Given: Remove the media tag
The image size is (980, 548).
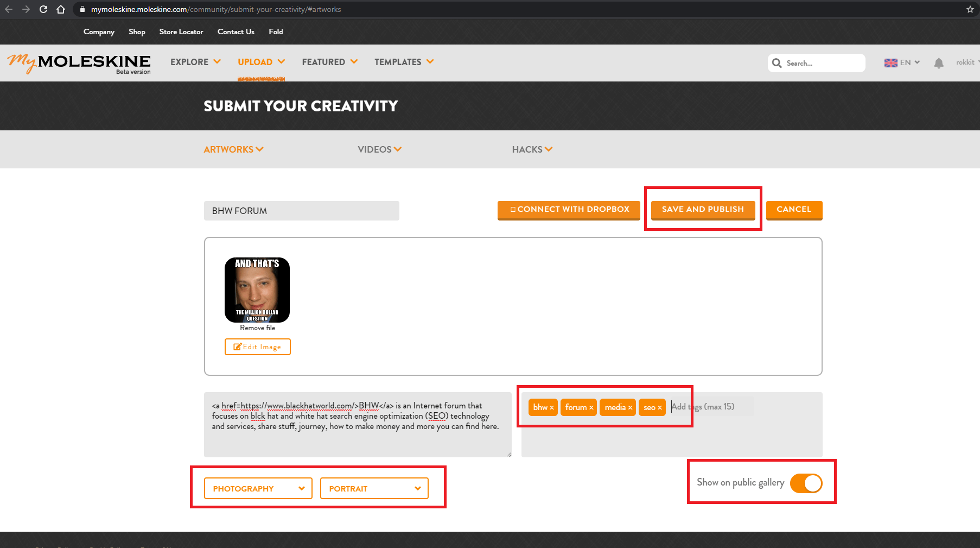Looking at the screenshot, I should (x=631, y=408).
